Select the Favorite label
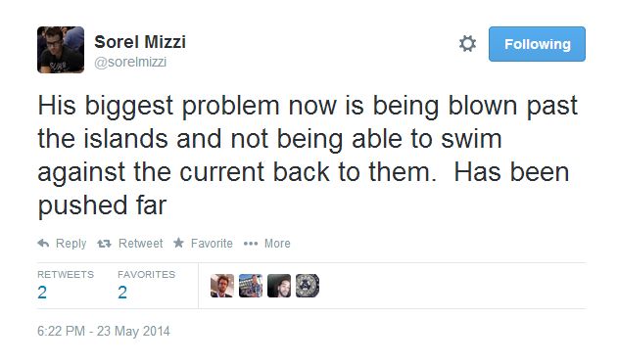 [x=212, y=244]
